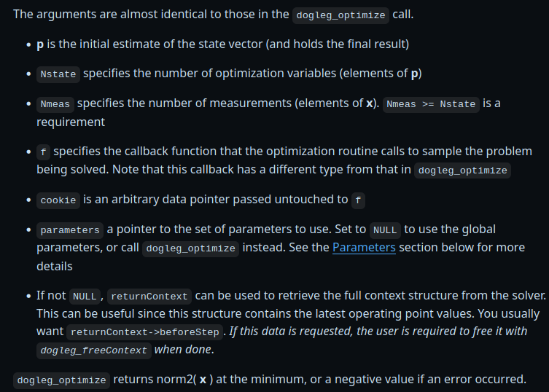Click the returnContext->beforeStep code snippet
549x392 pixels.
pos(145,332)
